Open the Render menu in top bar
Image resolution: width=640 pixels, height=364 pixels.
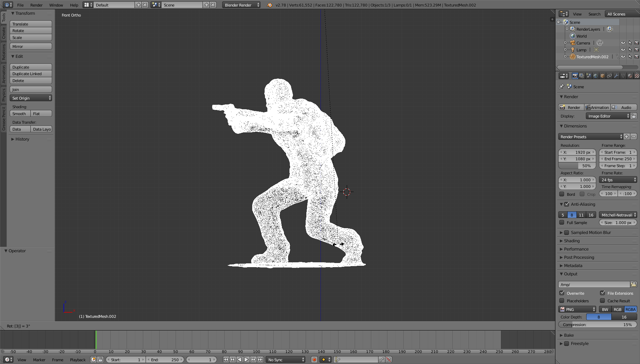point(36,5)
